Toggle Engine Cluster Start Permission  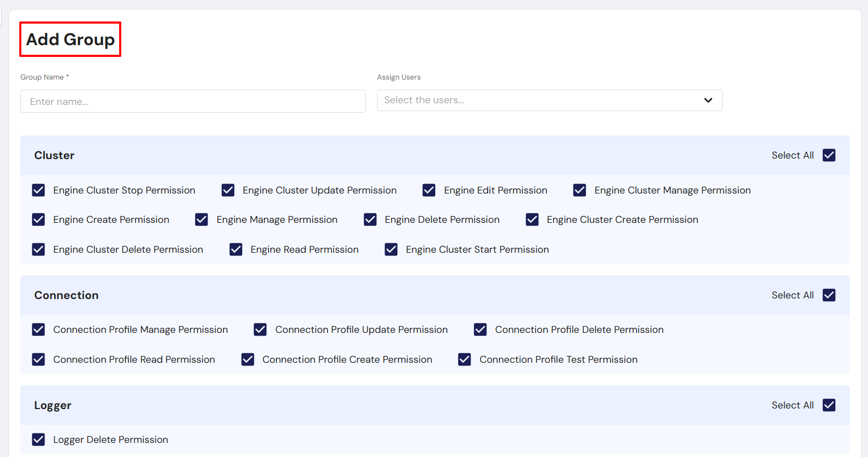391,249
